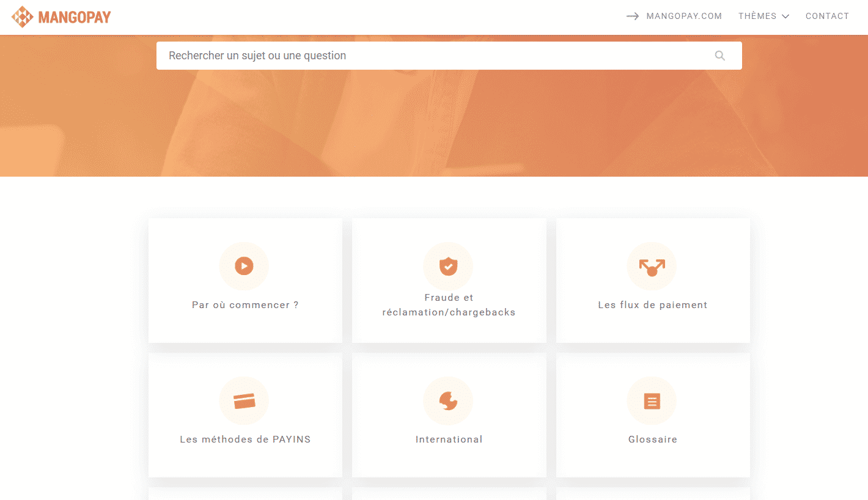Image resolution: width=868 pixels, height=500 pixels.
Task: Open "Les flux de paiement" topic
Action: pyautogui.click(x=652, y=305)
